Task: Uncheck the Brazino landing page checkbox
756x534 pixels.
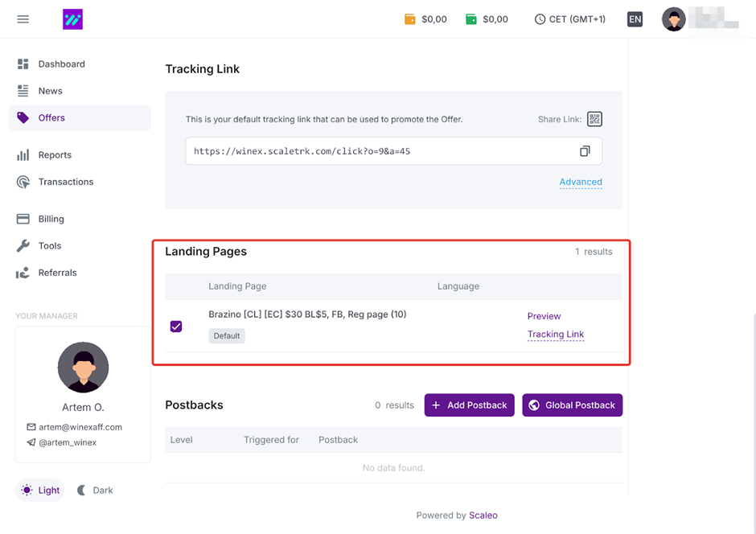Action: pyautogui.click(x=176, y=327)
